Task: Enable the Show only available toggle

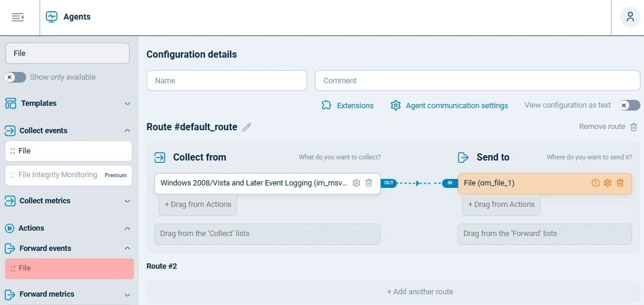Action: (x=15, y=77)
